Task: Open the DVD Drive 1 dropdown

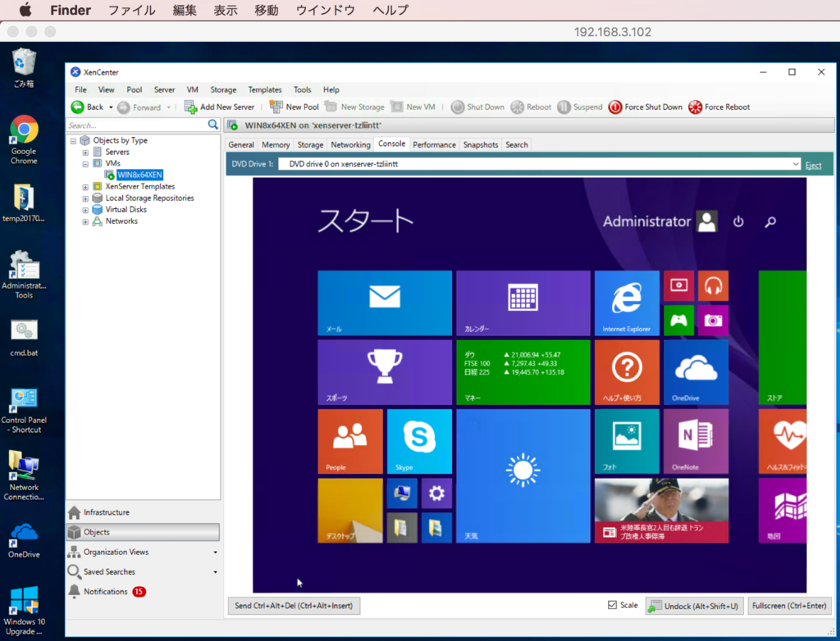Action: 540,164
